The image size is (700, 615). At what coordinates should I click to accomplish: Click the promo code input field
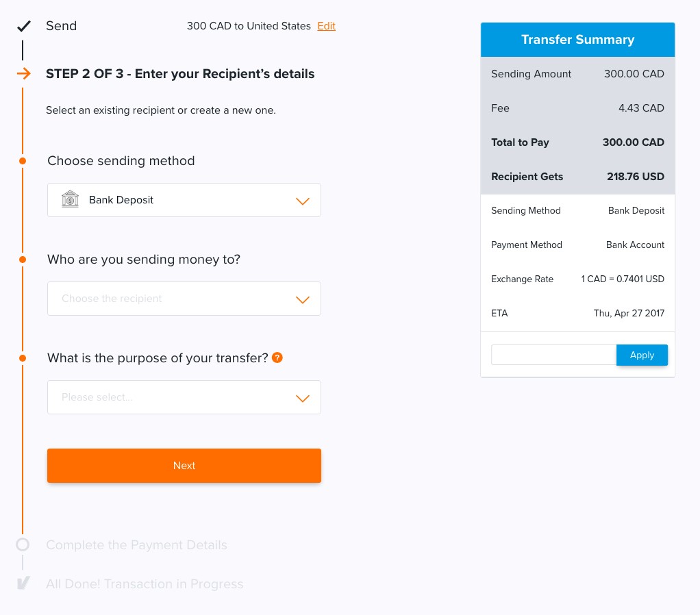click(553, 355)
